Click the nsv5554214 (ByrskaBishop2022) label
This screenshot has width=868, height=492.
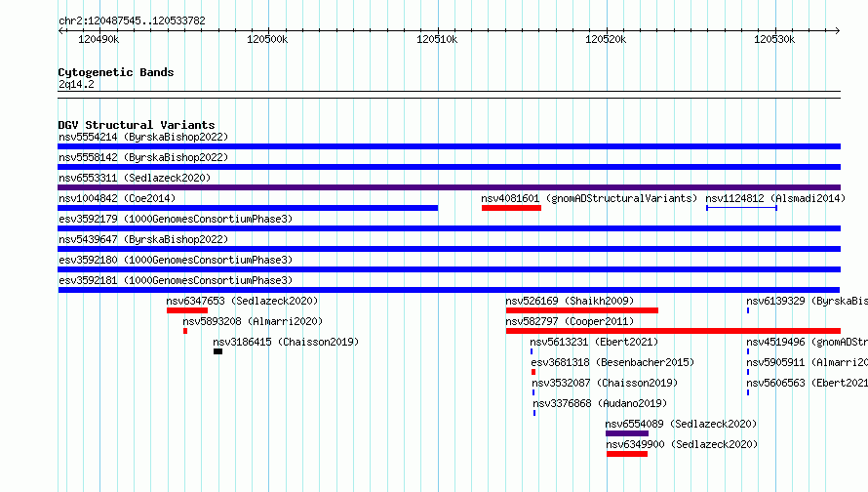(x=143, y=137)
